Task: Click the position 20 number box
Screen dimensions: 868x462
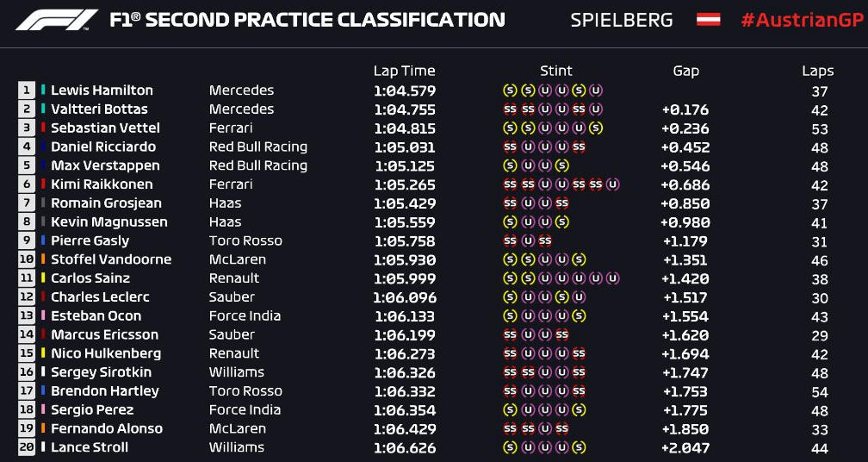Action: [26, 447]
